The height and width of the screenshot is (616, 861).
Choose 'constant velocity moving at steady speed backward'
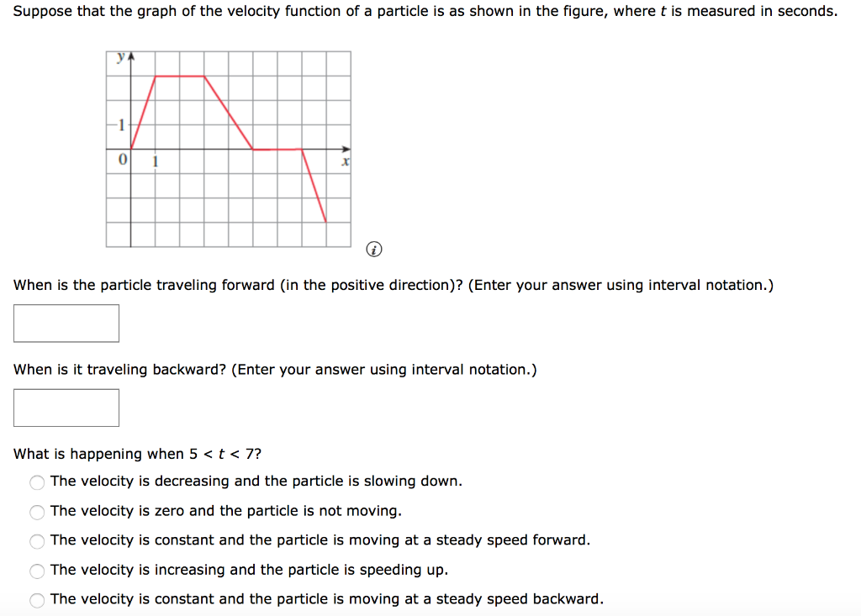pyautogui.click(x=37, y=600)
